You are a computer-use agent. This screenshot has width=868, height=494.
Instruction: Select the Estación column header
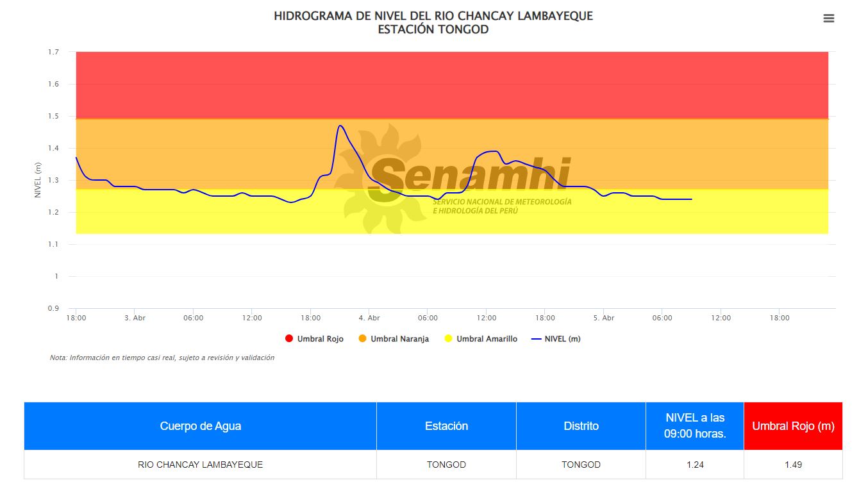(x=446, y=426)
